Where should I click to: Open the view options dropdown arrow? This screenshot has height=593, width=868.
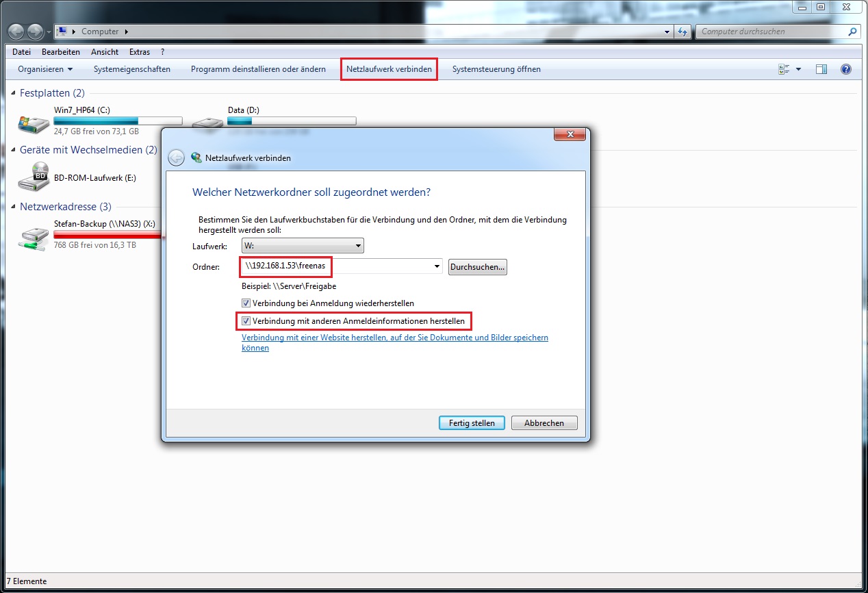(798, 69)
